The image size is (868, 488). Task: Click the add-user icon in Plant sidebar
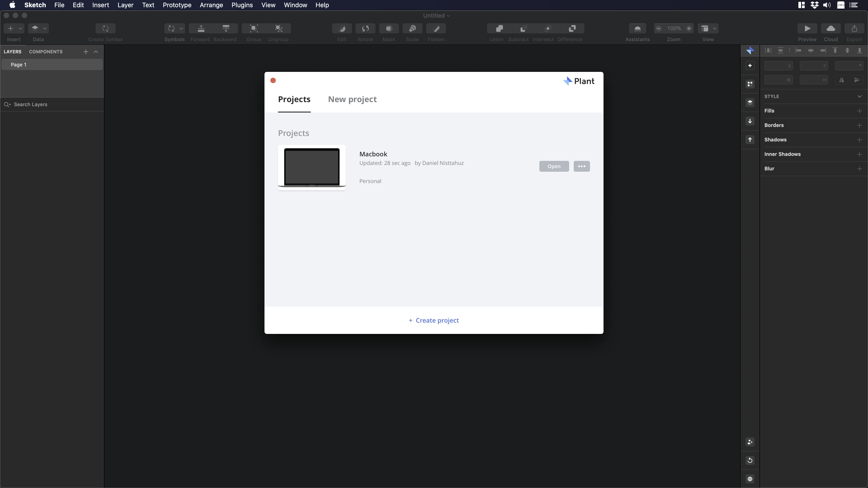(750, 442)
